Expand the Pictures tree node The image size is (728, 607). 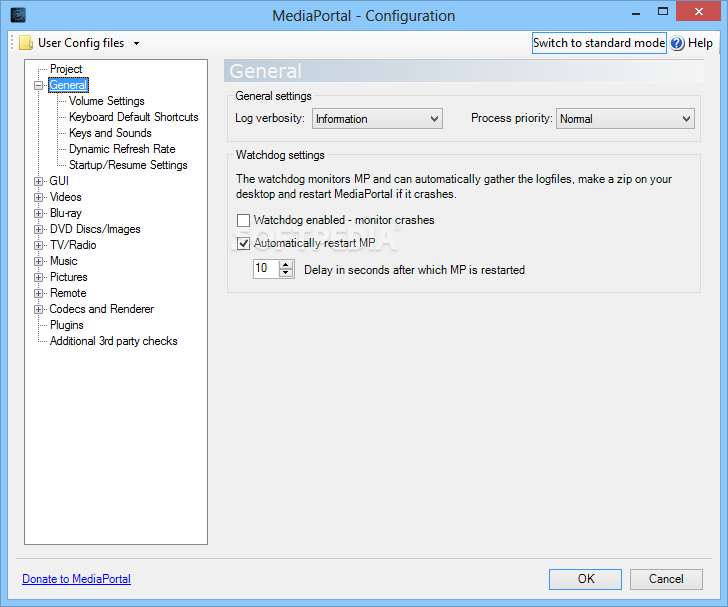click(x=39, y=277)
